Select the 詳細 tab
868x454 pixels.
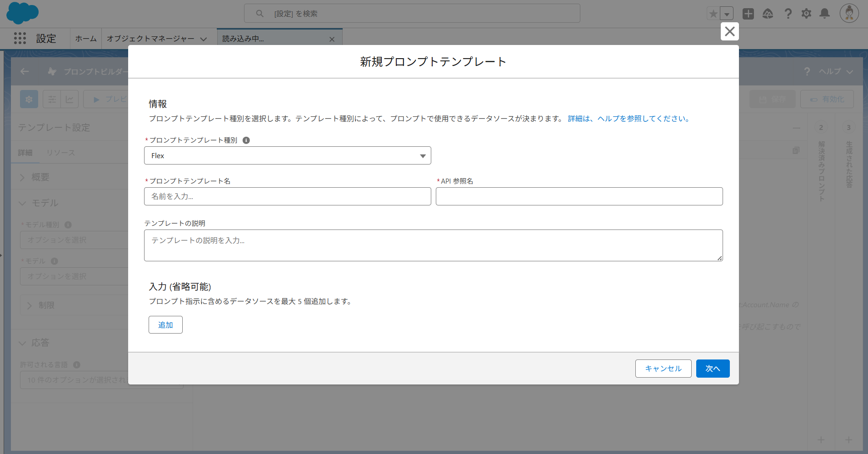pyautogui.click(x=25, y=153)
